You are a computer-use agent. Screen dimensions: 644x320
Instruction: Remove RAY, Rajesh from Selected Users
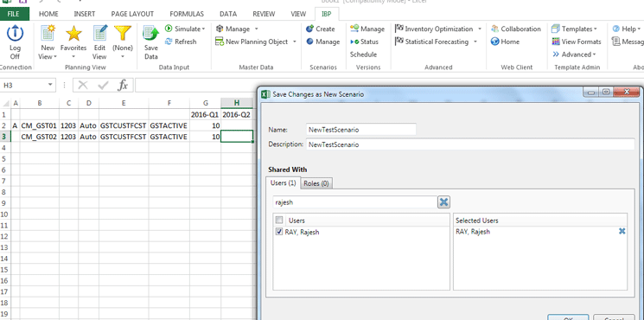click(x=622, y=231)
